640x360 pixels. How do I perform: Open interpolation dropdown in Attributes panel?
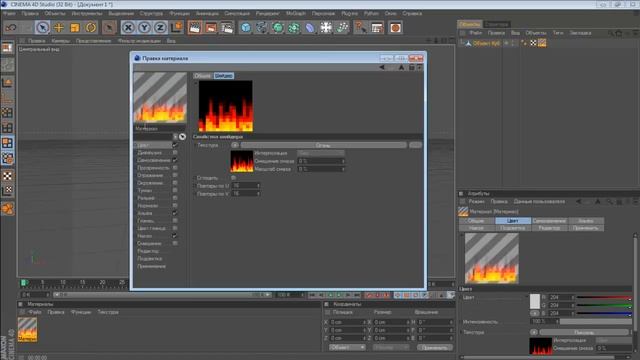(x=614, y=340)
